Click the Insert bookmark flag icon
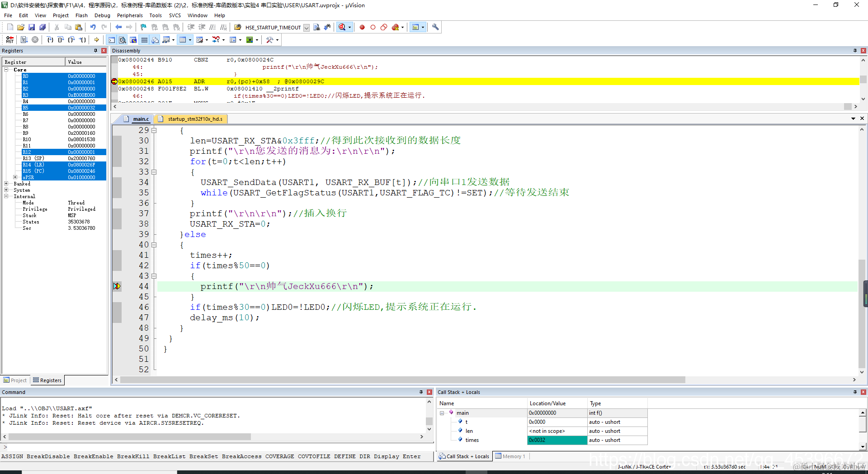 pos(143,27)
